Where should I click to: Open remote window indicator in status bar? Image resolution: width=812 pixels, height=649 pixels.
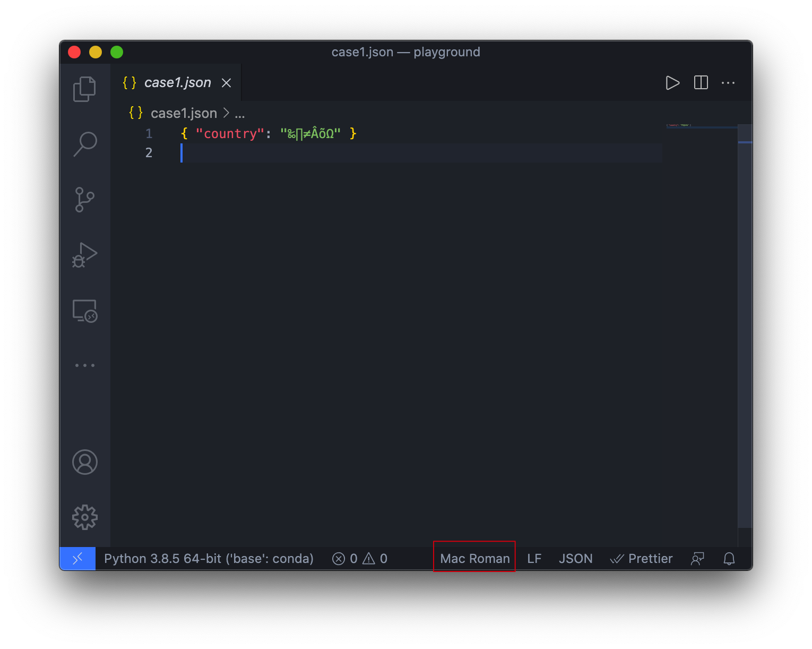coord(77,559)
